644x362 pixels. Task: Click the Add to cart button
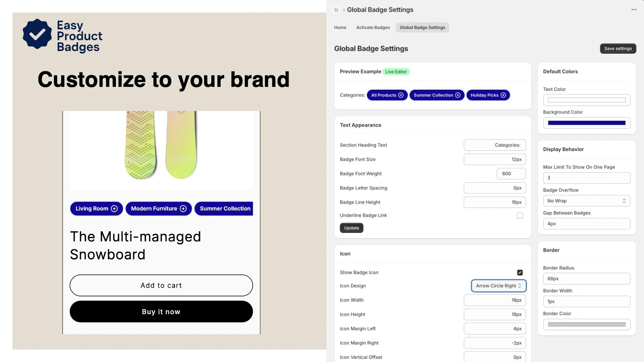pyautogui.click(x=161, y=286)
